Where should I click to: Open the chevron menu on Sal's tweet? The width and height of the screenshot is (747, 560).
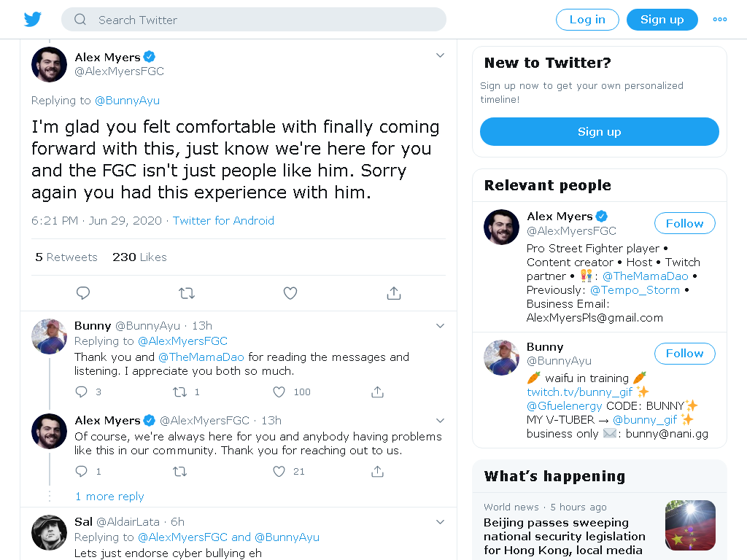(440, 522)
